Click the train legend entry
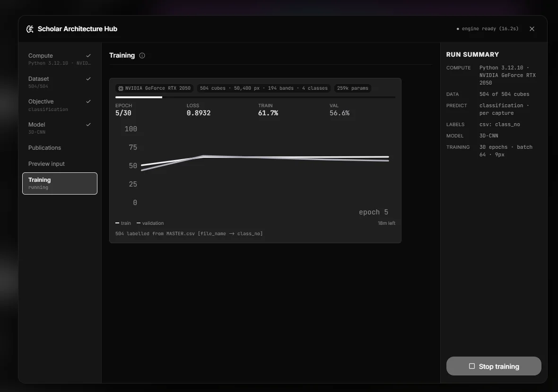This screenshot has width=558, height=392. pyautogui.click(x=123, y=223)
